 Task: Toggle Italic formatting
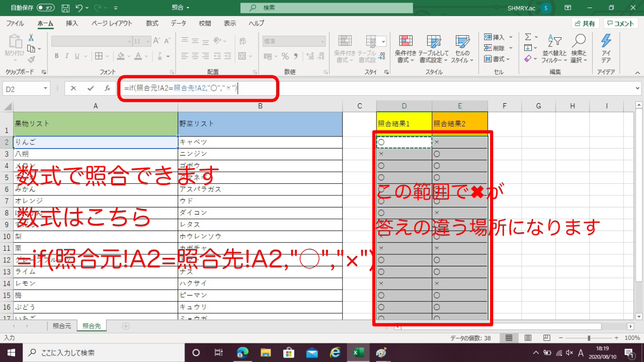67,56
